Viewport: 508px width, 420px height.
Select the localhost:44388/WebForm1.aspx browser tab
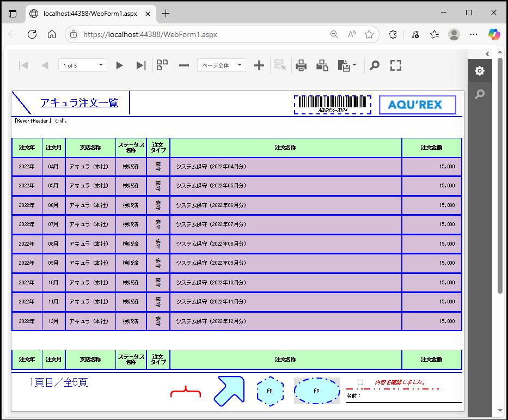click(90, 13)
